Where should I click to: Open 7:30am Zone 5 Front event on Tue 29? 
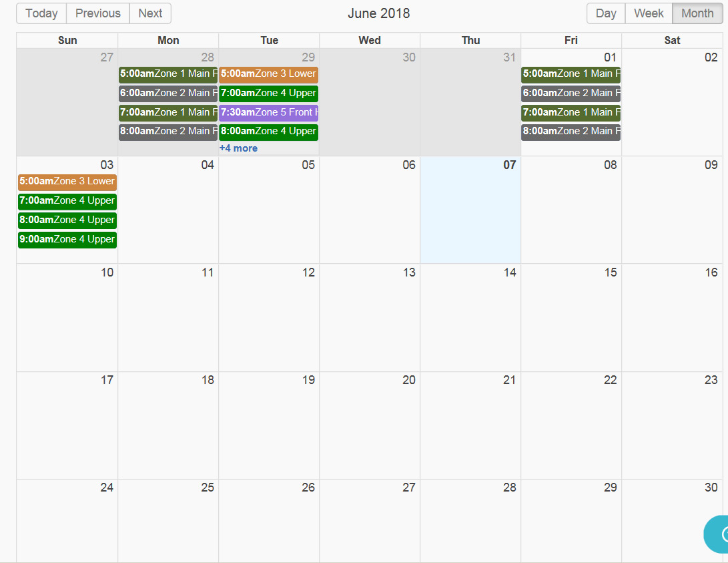(x=269, y=113)
